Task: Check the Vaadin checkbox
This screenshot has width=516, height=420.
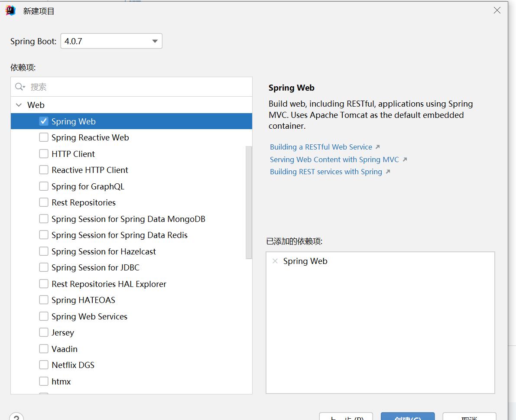Action: (x=44, y=349)
